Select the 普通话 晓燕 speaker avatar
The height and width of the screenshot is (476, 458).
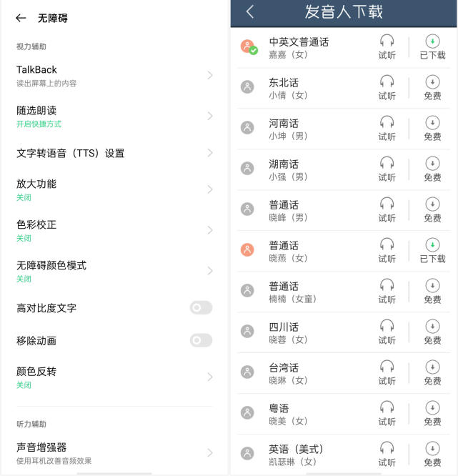tap(247, 250)
